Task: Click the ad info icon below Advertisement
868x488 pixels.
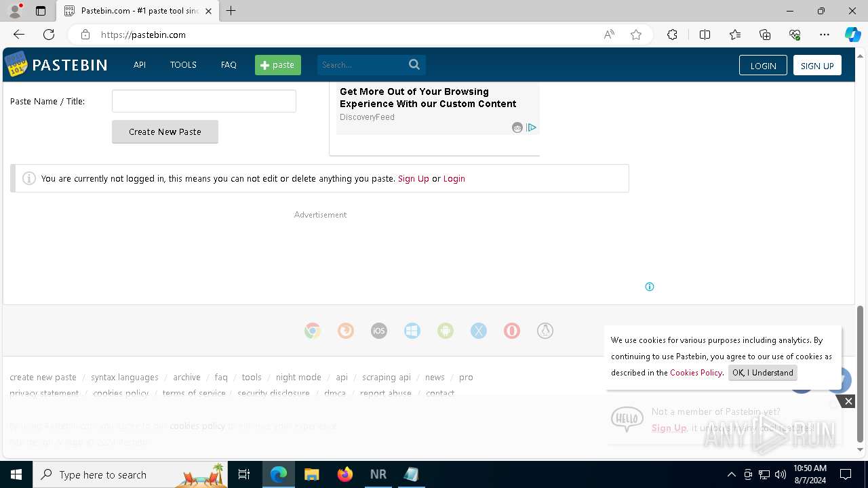Action: [x=650, y=287]
